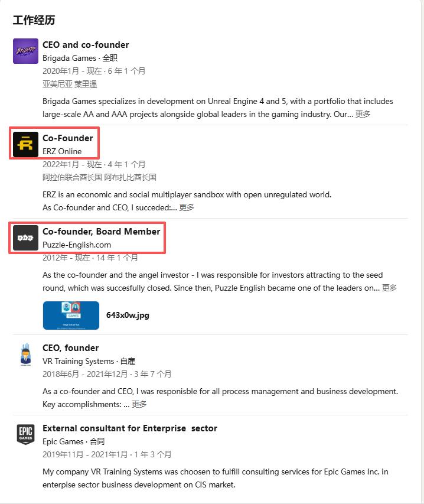Open the Puzzle-English.com company name

pos(77,245)
